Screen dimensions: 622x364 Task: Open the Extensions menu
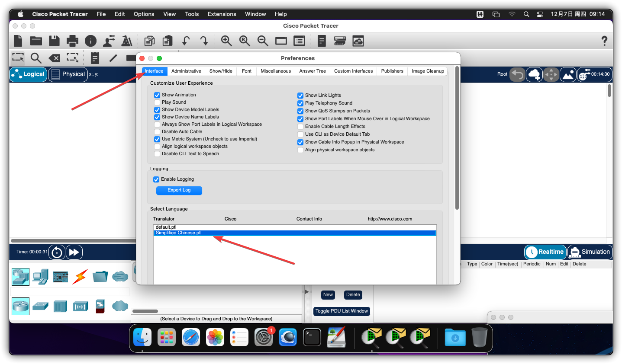pos(222,14)
